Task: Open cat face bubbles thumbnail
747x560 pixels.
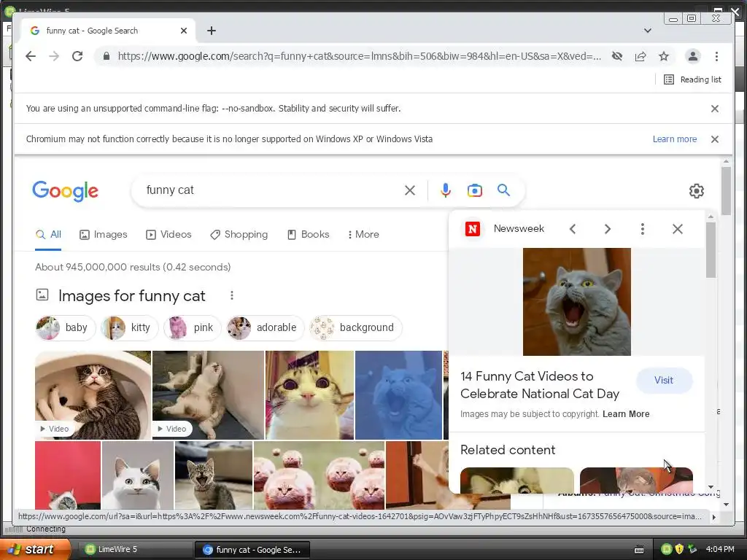Action: [320, 475]
